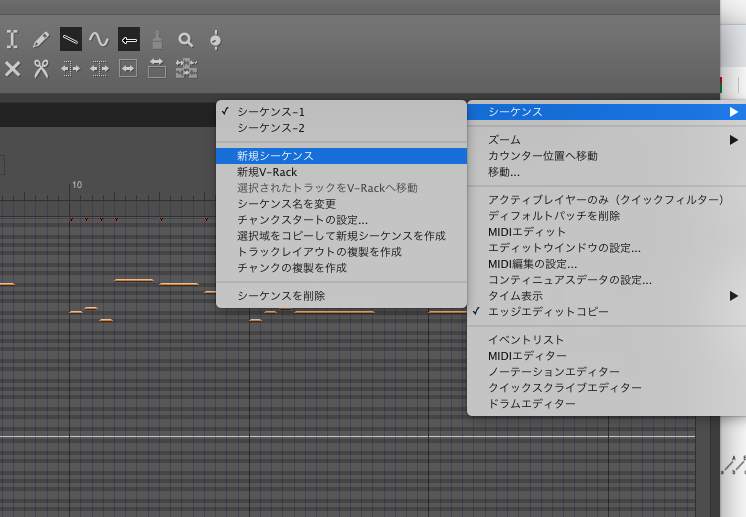Choose the sine wave Reshape curve tool
The width and height of the screenshot is (746, 517).
click(x=99, y=39)
